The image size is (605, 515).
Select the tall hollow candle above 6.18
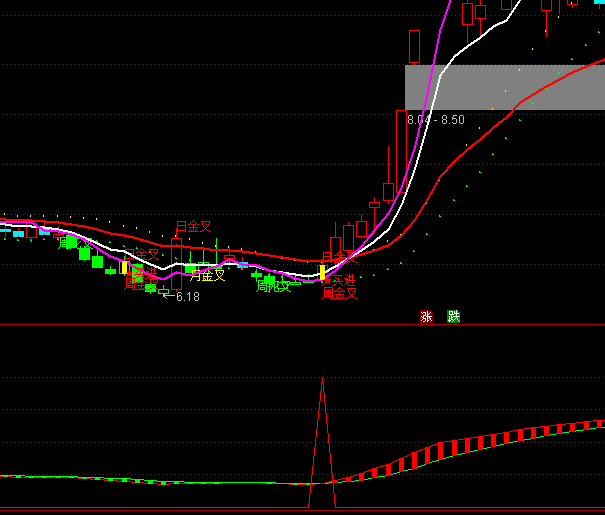coord(177,262)
